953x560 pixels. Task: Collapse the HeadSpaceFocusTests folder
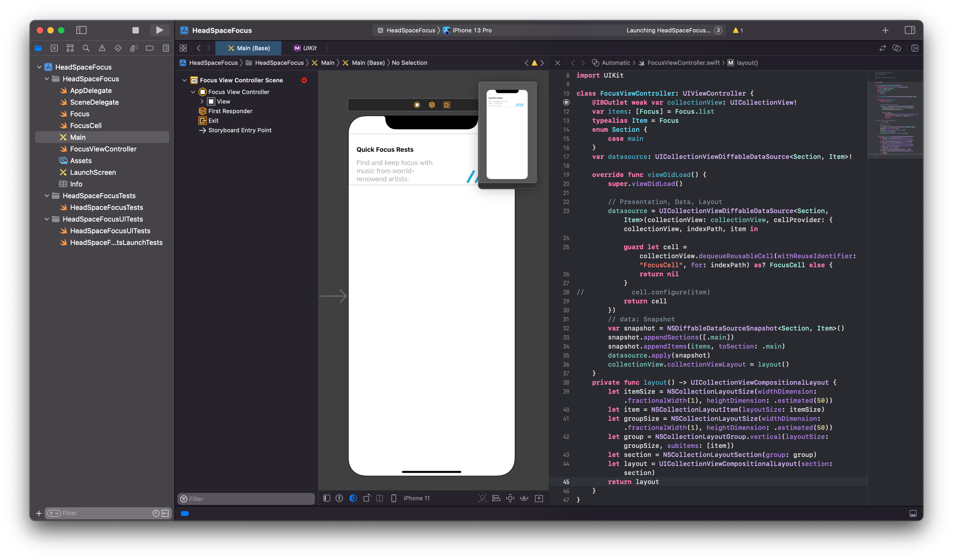[x=47, y=196]
